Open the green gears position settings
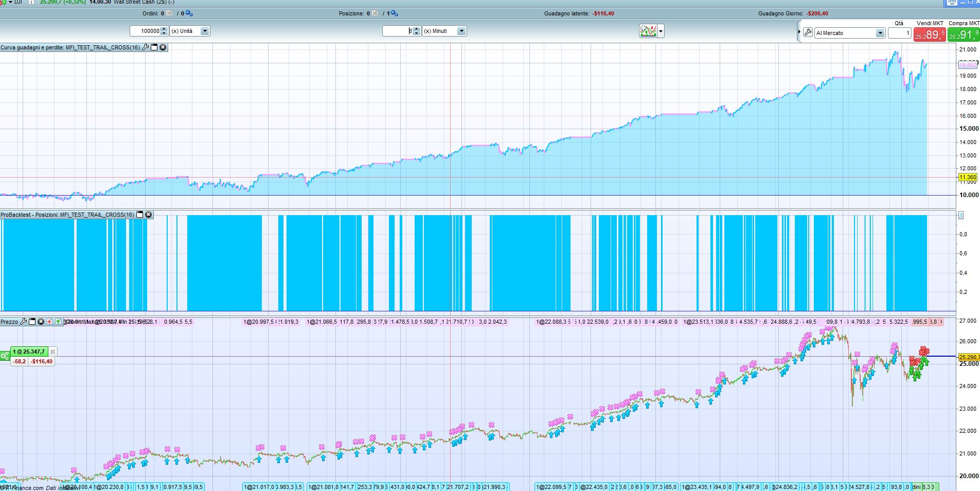This screenshot has height=491, width=980. [x=5, y=356]
